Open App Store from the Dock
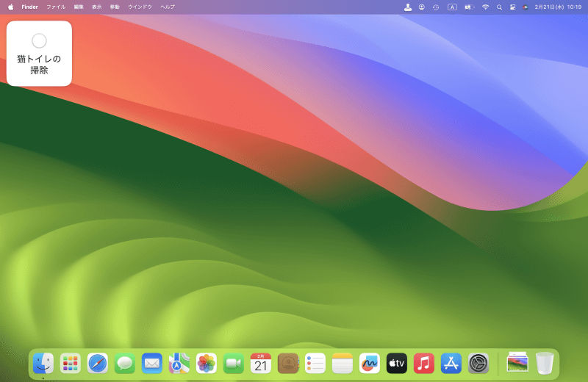The height and width of the screenshot is (382, 588). [451, 363]
